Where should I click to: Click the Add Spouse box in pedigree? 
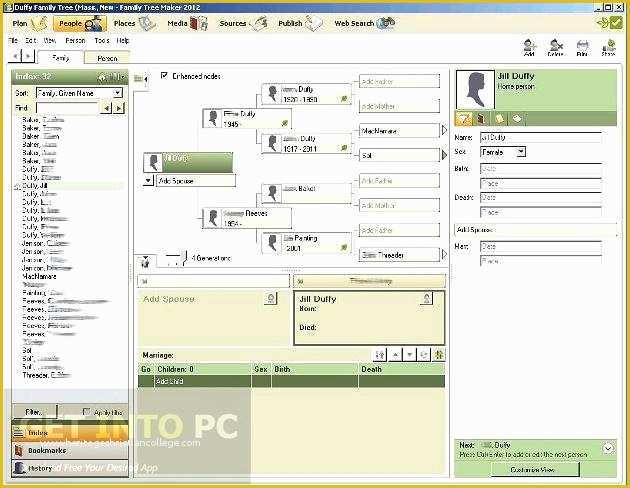pyautogui.click(x=195, y=181)
